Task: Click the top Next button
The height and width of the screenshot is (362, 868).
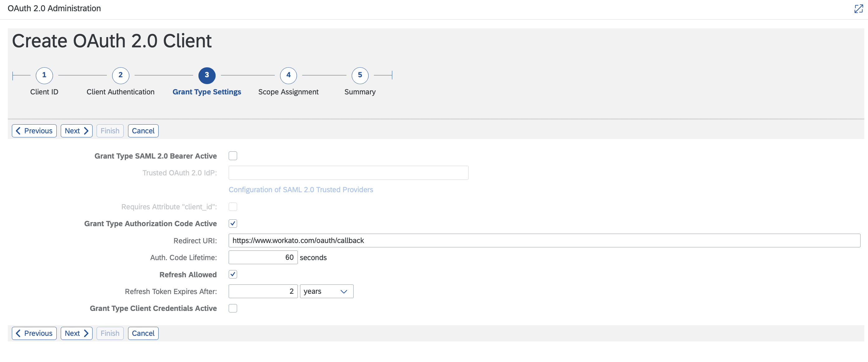Action: click(76, 131)
